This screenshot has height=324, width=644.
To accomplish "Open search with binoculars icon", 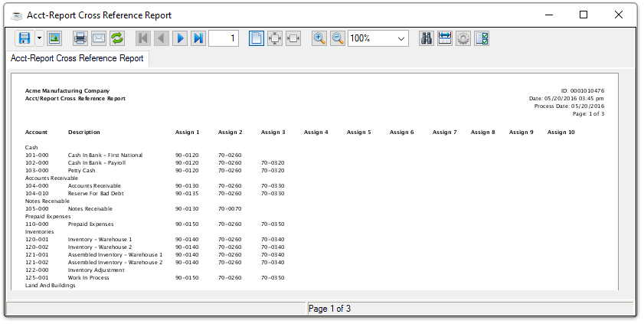I will pyautogui.click(x=427, y=38).
